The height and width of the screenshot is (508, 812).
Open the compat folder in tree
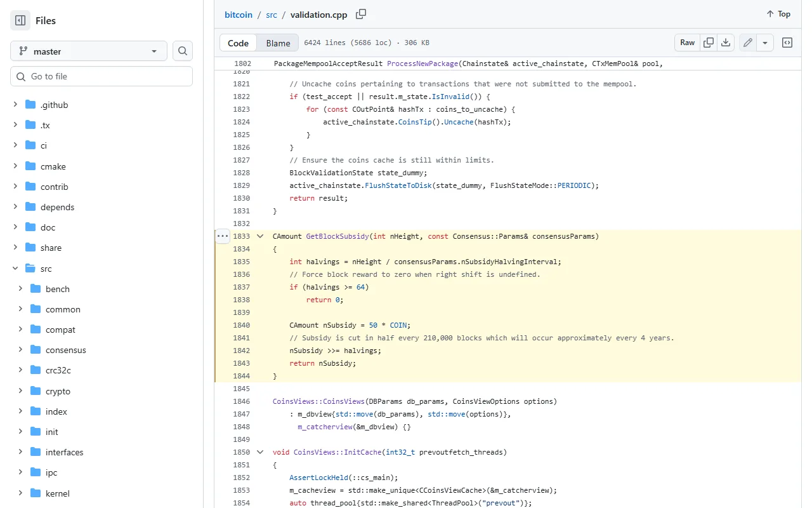tap(60, 330)
